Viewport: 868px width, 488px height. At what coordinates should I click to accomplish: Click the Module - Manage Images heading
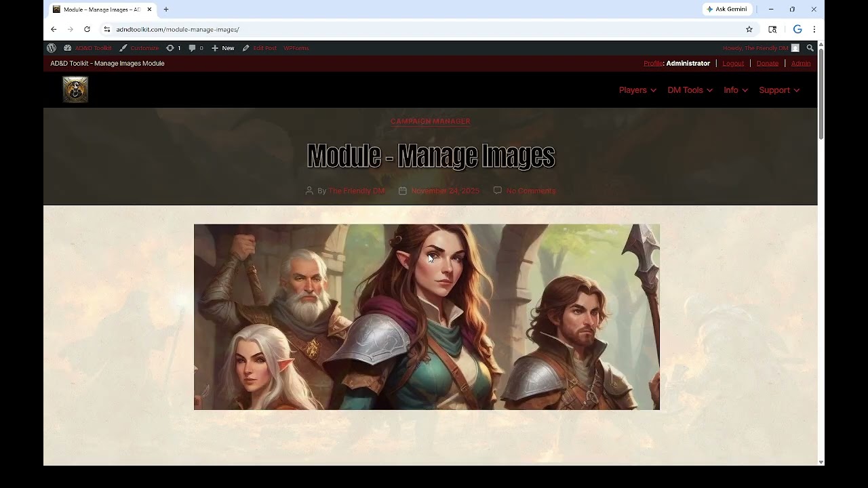tap(431, 156)
